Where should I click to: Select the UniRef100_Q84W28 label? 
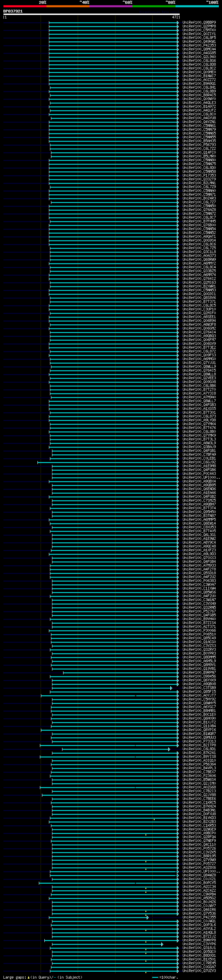pos(199,875)
